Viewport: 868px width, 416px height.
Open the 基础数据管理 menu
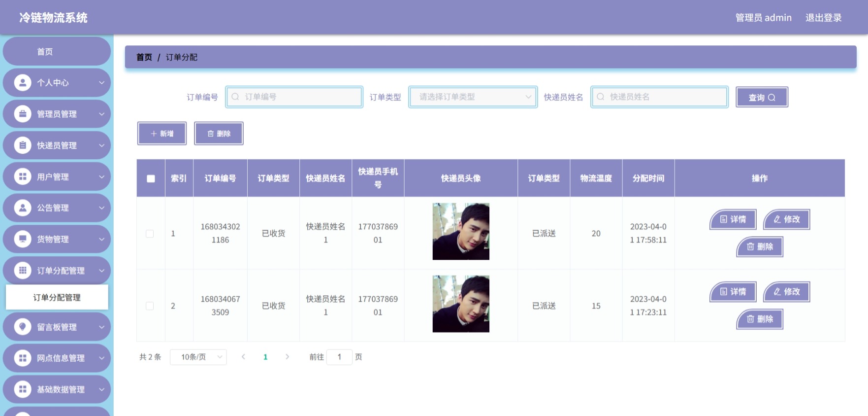click(57, 389)
